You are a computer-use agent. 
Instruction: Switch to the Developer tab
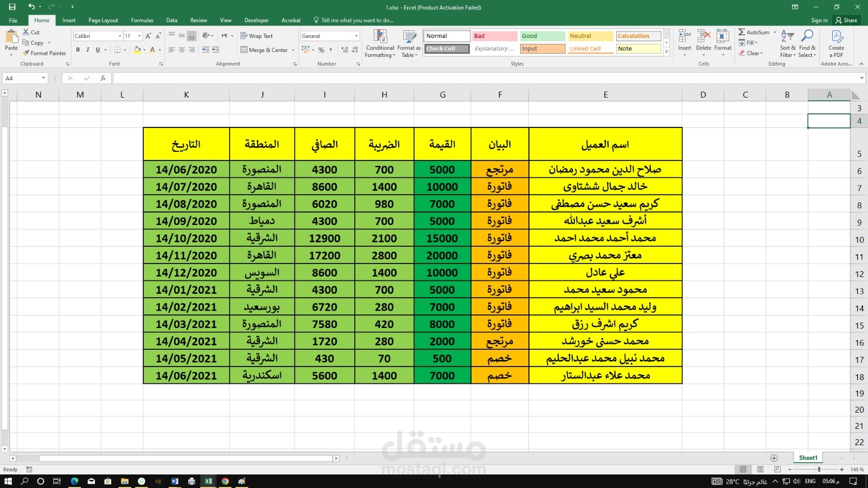tap(257, 20)
